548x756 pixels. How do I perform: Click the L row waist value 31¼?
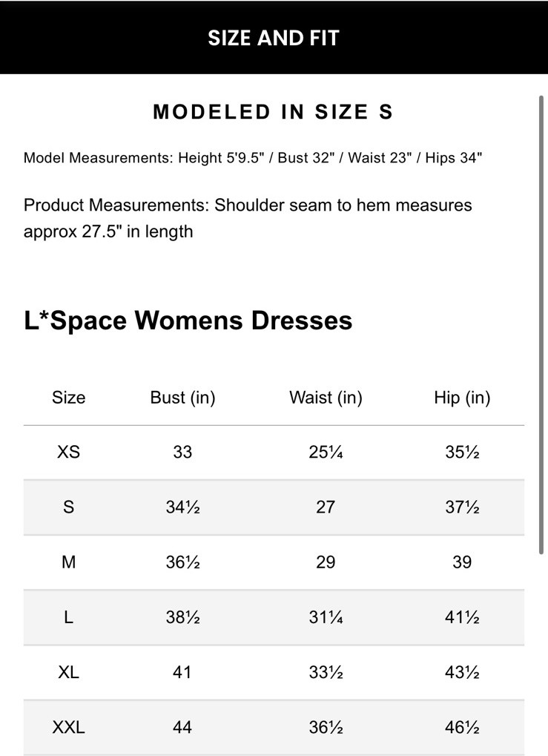coord(326,617)
